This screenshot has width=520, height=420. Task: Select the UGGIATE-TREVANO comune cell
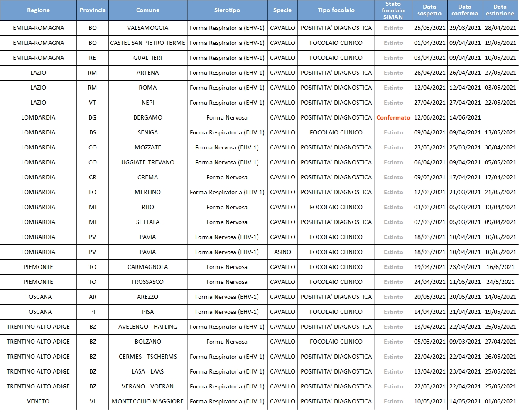[x=147, y=162]
